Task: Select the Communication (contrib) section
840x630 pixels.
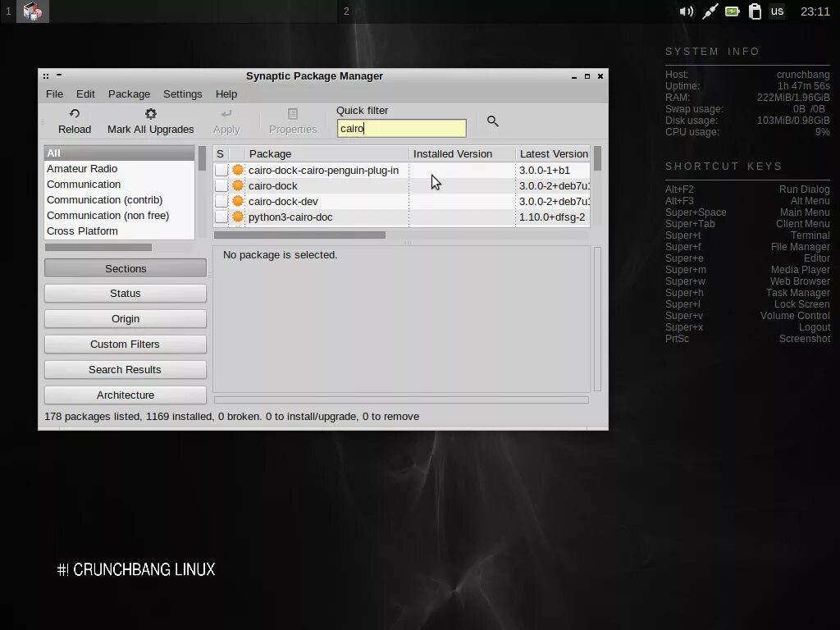Action: 119,199
